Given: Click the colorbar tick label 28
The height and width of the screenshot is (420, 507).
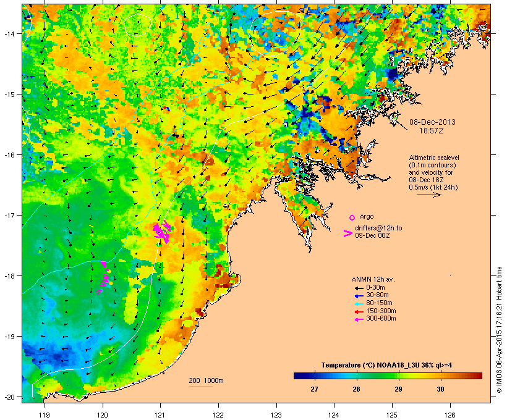Looking at the screenshot, I should coord(356,389).
